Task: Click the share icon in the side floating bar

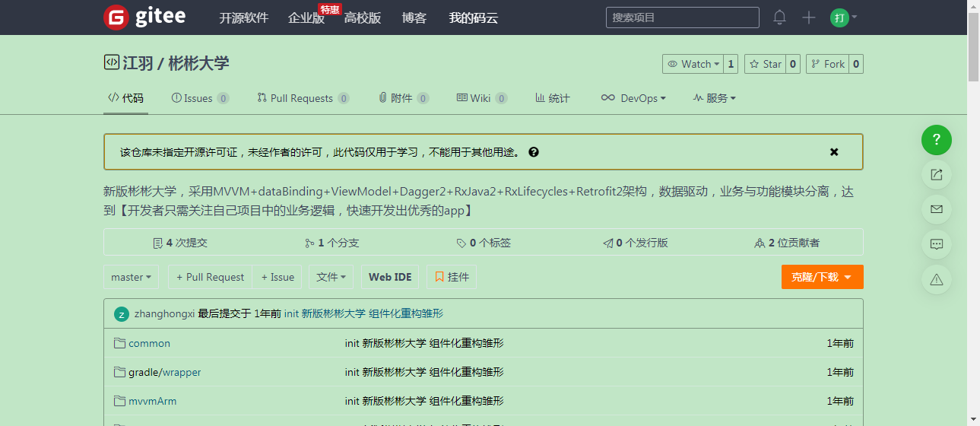Action: (937, 174)
